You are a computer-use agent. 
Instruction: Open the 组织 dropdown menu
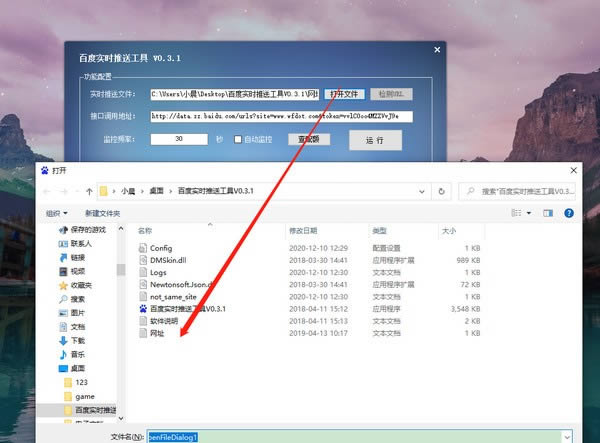coord(56,213)
